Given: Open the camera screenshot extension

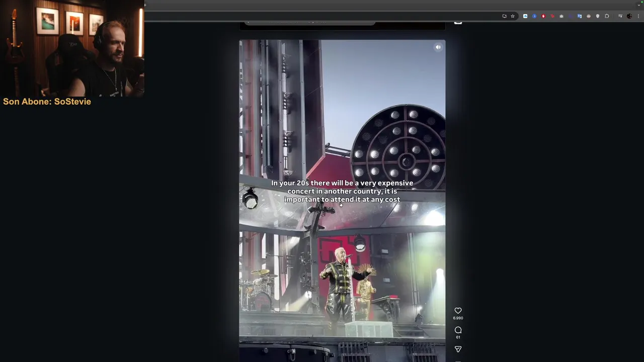Looking at the screenshot, I should (x=561, y=16).
